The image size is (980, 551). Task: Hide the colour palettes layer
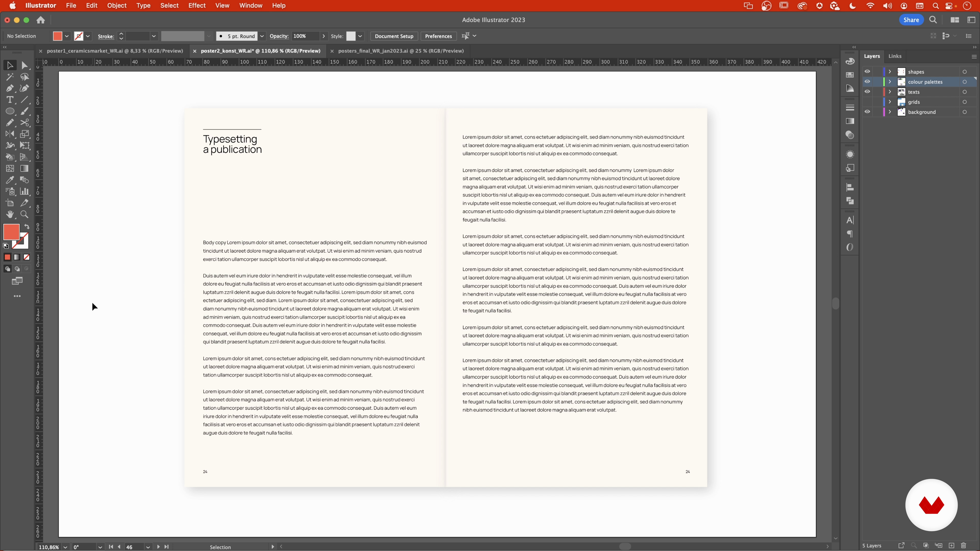click(867, 81)
